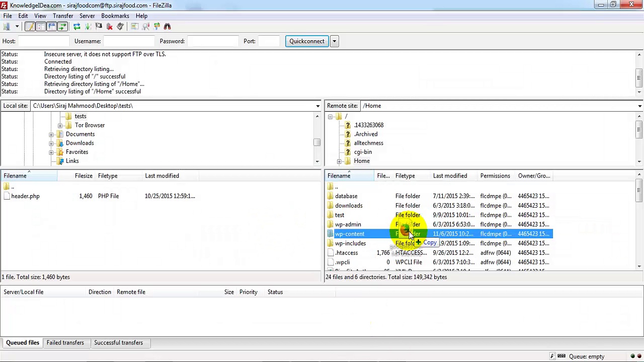Image resolution: width=644 pixels, height=362 pixels.
Task: Toggle processing of the transfer queue
Action: click(88, 26)
